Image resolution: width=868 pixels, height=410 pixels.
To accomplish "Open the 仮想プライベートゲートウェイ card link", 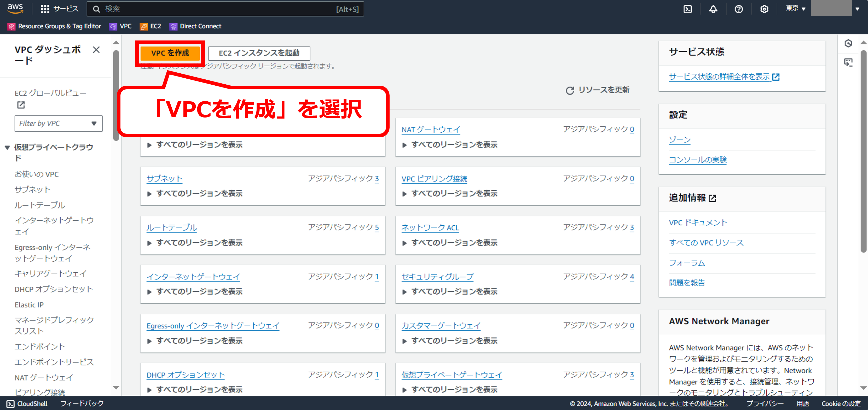I will click(452, 375).
